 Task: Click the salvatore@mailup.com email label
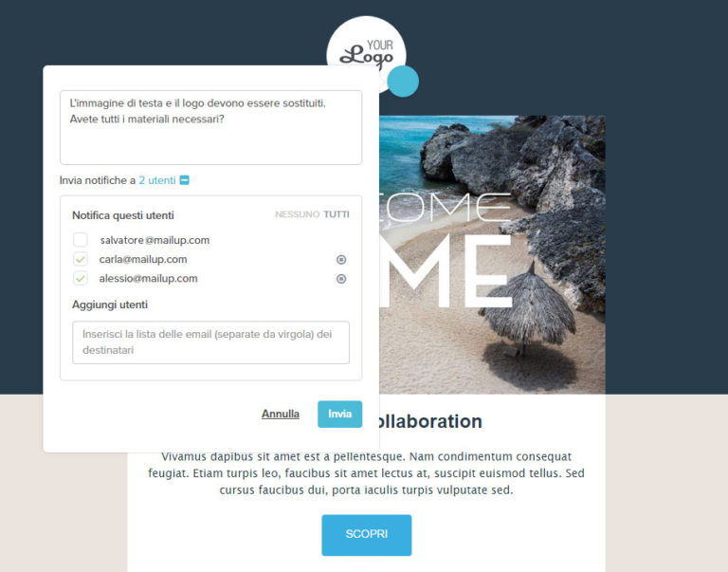click(x=155, y=240)
